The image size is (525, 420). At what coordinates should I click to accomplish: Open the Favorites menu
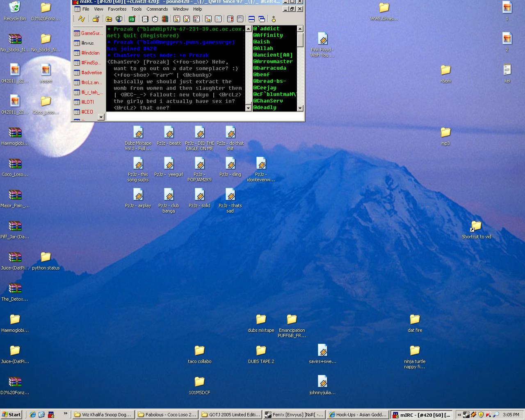[x=117, y=9]
